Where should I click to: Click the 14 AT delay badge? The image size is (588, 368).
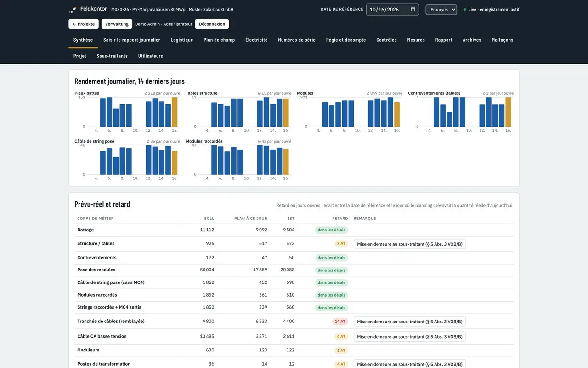tap(340, 322)
